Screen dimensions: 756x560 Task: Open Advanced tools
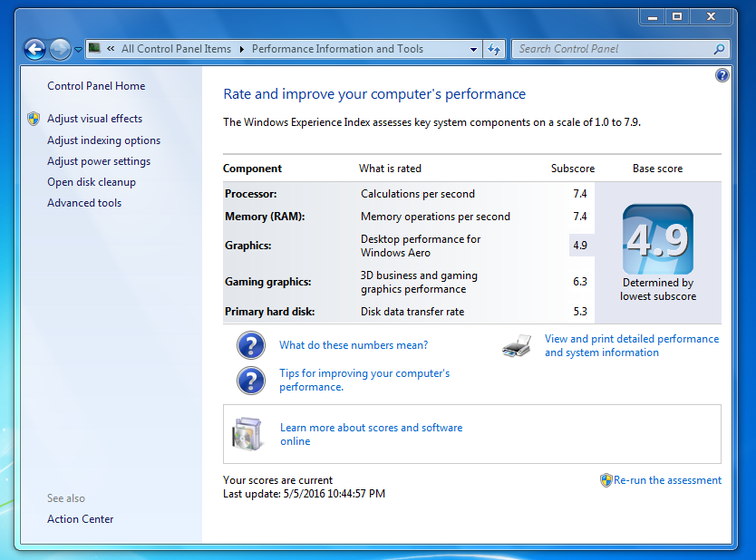(84, 203)
